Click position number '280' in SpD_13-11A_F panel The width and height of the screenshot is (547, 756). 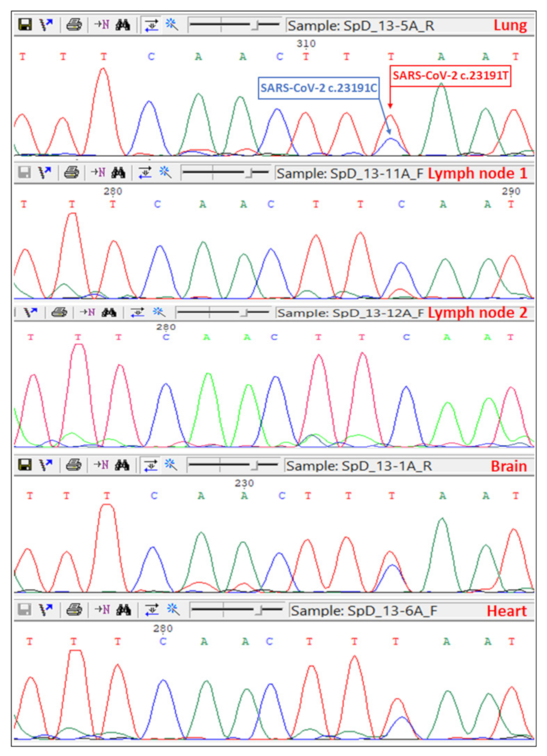click(x=113, y=191)
